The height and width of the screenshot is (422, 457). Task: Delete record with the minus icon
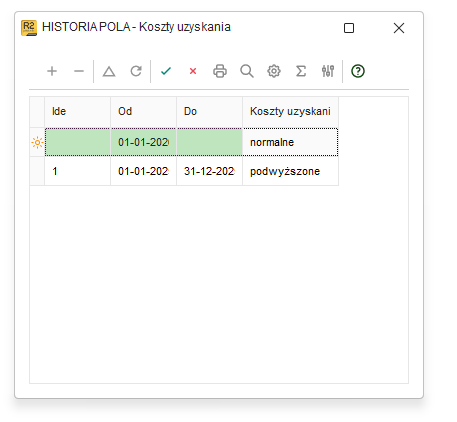pyautogui.click(x=79, y=71)
